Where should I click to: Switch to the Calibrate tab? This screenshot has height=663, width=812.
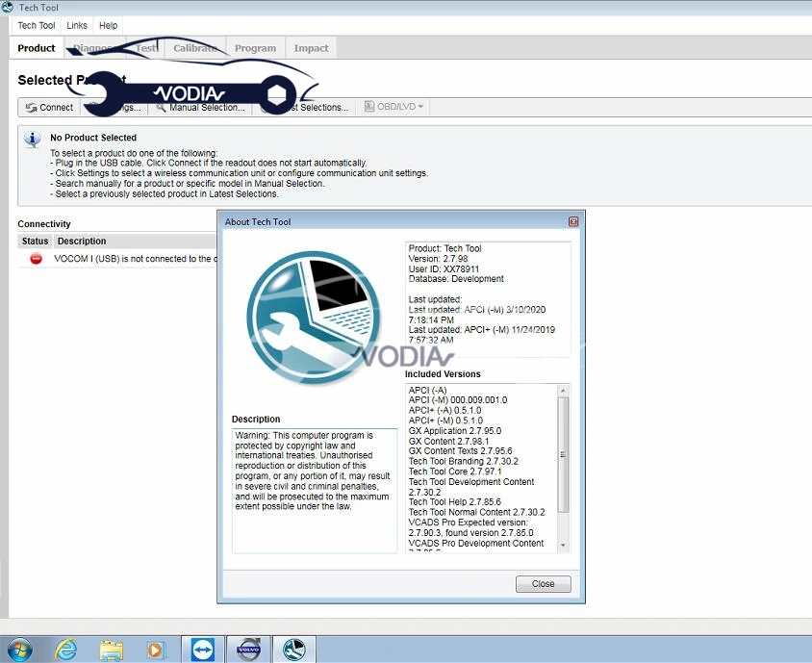[x=195, y=48]
